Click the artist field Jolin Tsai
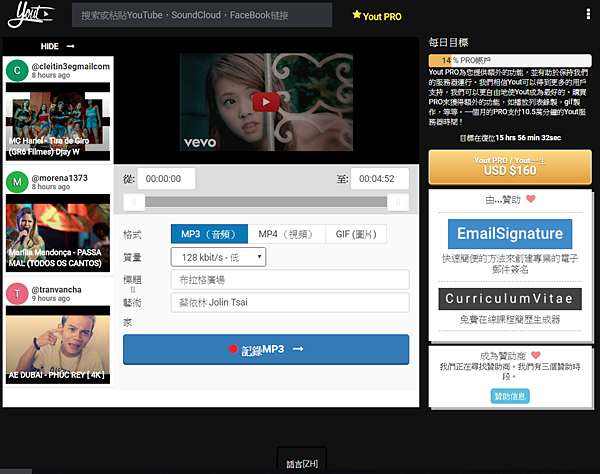The height and width of the screenshot is (474, 600). [290, 302]
